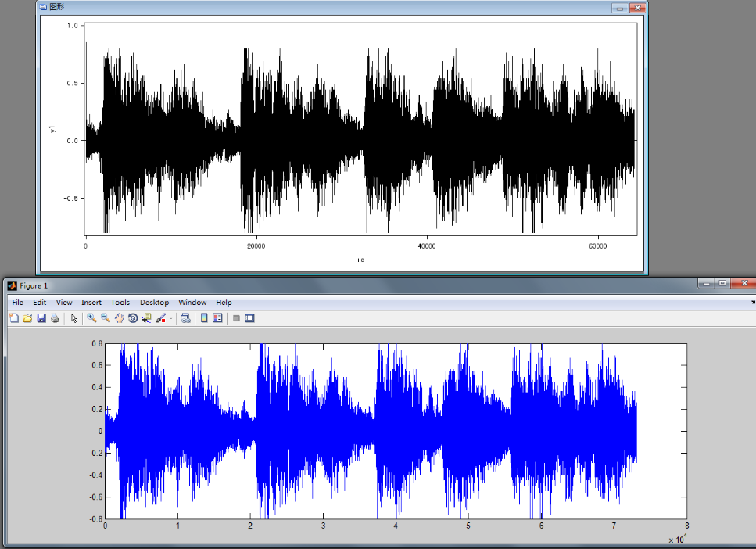Click the 'id' x-axis label in 图形 window
The width and height of the screenshot is (756, 549).
pyautogui.click(x=361, y=260)
